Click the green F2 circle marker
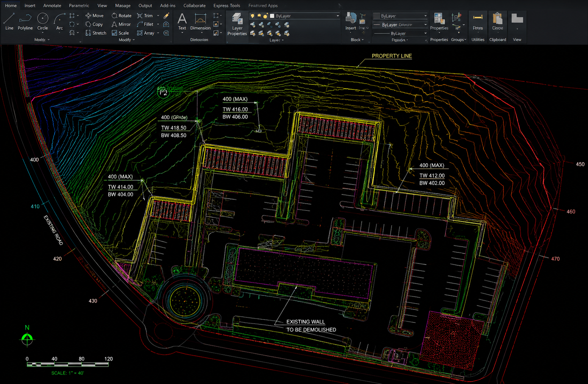This screenshot has height=384, width=588. pyautogui.click(x=163, y=92)
